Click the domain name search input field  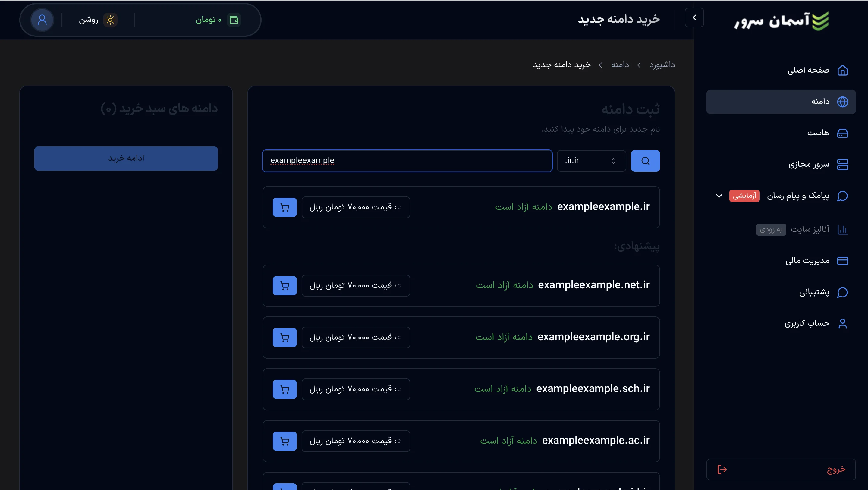click(x=407, y=161)
